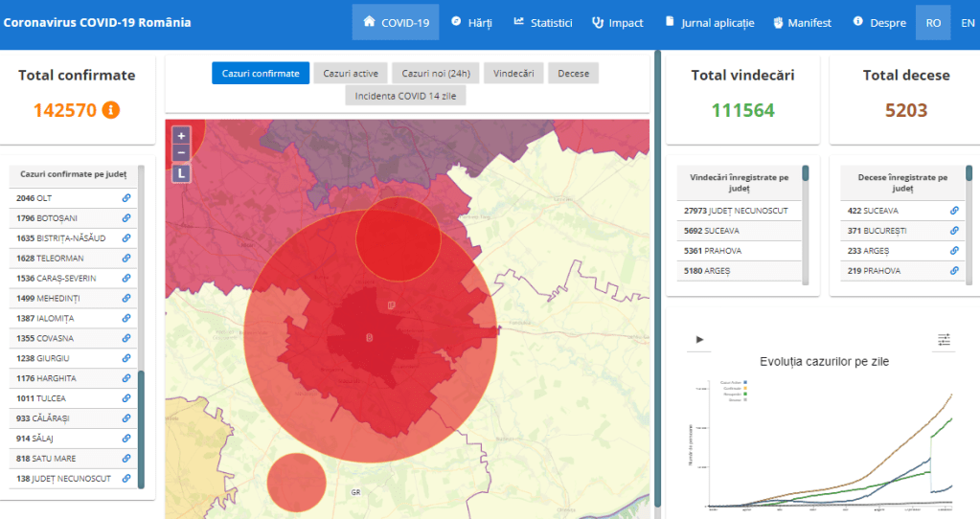Image resolution: width=980 pixels, height=519 pixels.
Task: Open link icon for OLT county
Action: point(126,198)
